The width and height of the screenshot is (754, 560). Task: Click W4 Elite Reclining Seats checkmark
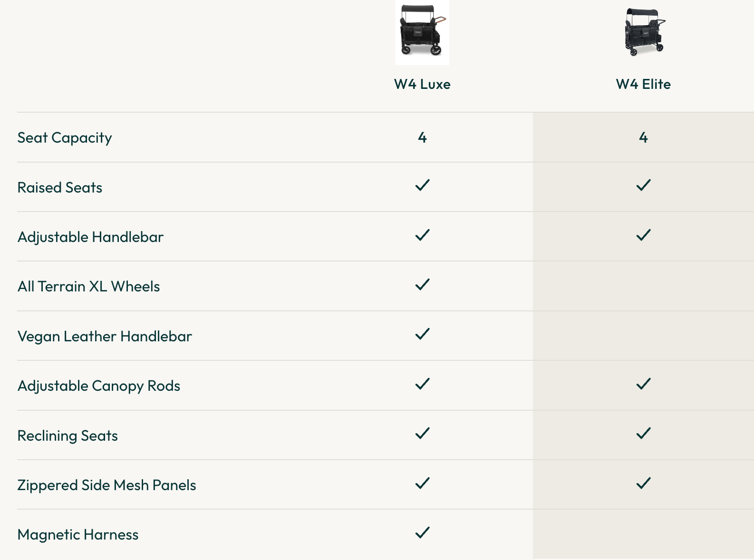coord(643,434)
